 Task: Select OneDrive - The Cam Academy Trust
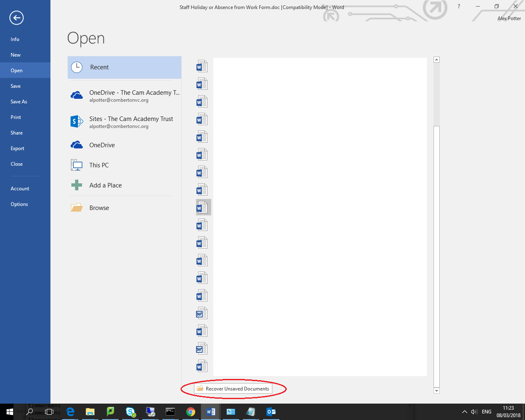tap(124, 96)
